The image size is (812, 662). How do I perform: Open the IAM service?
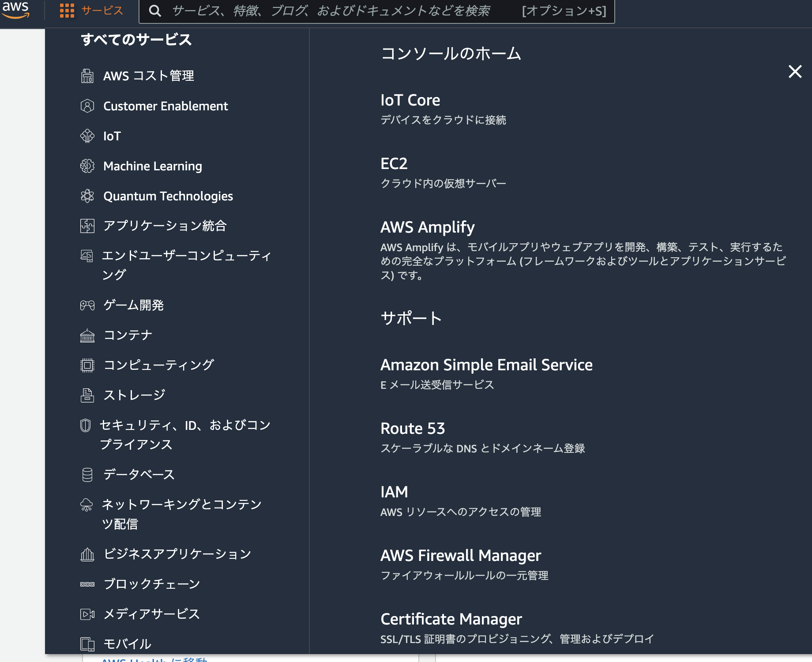pyautogui.click(x=394, y=492)
